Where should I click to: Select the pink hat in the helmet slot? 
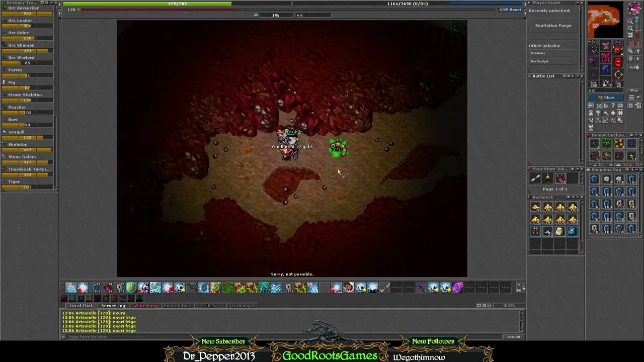click(x=606, y=45)
